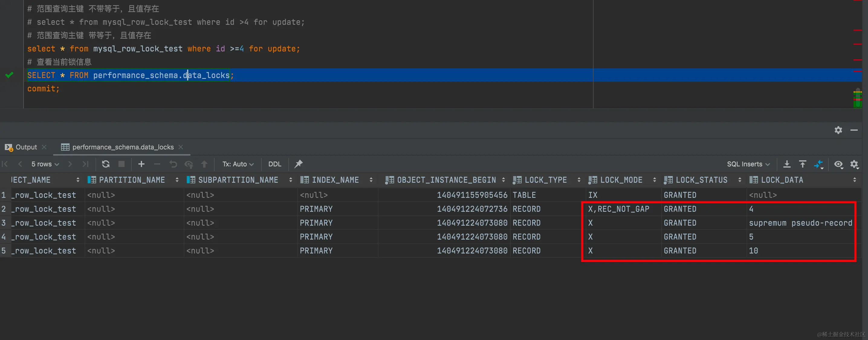Click the pin tab icon
The image size is (868, 340).
coord(299,164)
